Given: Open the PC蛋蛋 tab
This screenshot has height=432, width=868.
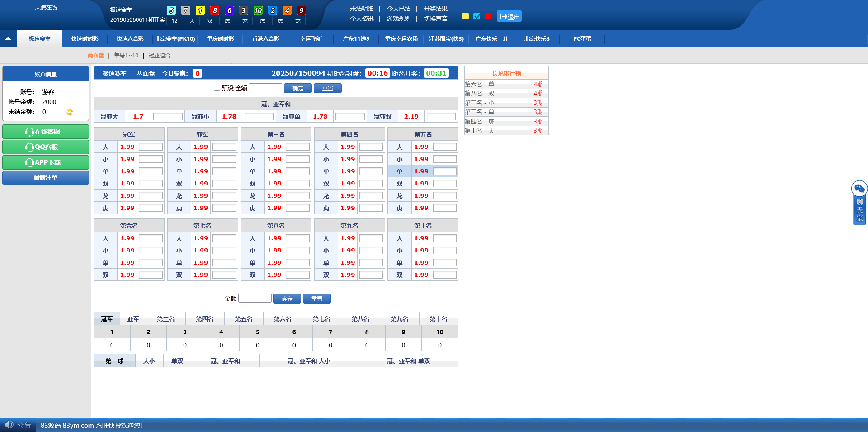Looking at the screenshot, I should 582,39.
